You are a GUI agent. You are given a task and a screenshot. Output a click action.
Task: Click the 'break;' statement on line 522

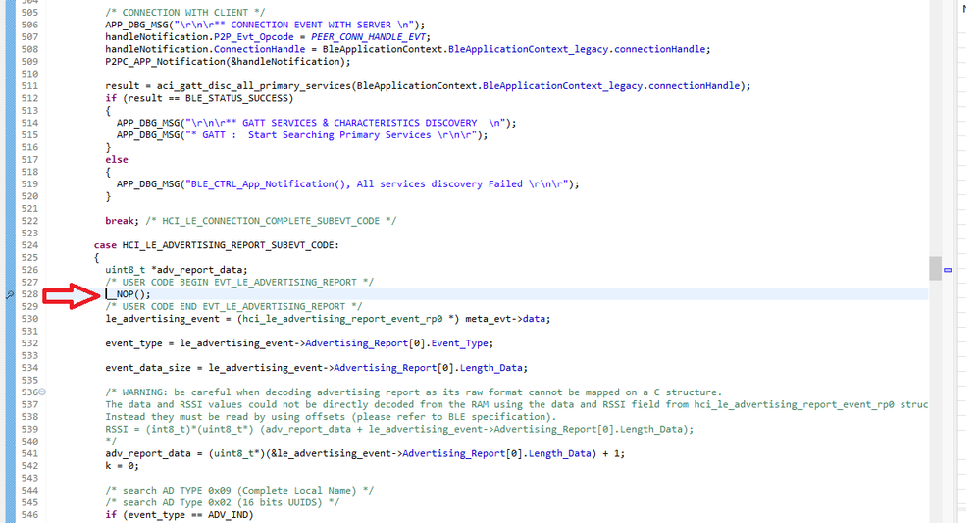[122, 221]
